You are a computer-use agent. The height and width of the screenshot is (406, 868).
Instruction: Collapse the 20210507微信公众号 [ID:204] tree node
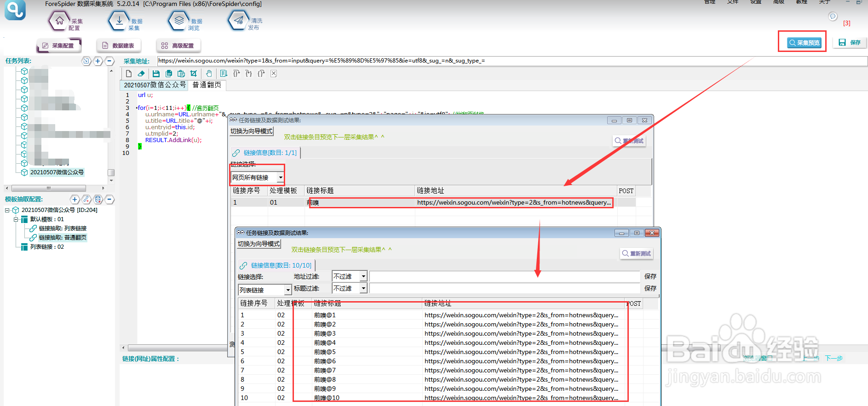7,210
